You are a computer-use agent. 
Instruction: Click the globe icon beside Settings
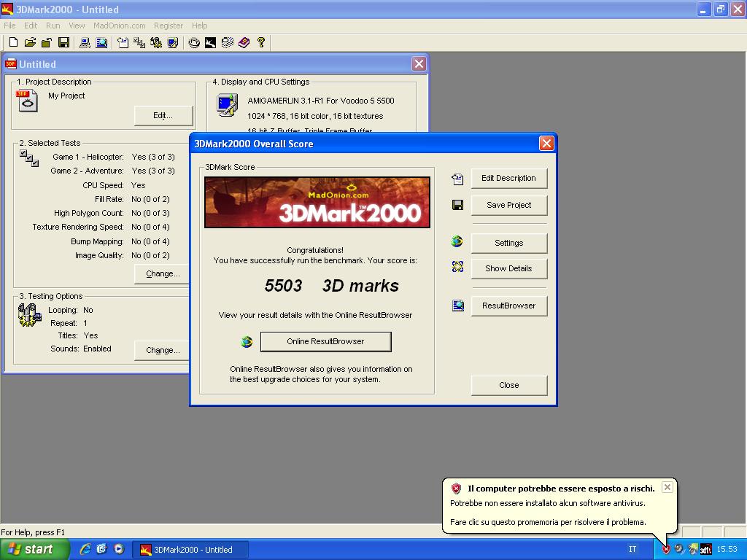click(x=457, y=242)
